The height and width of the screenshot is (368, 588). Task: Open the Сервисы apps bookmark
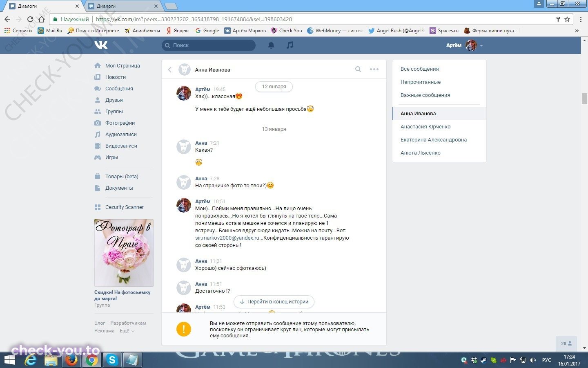tap(18, 30)
